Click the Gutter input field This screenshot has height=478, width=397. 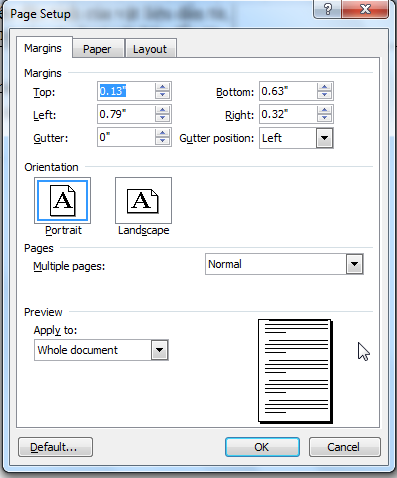(126, 137)
